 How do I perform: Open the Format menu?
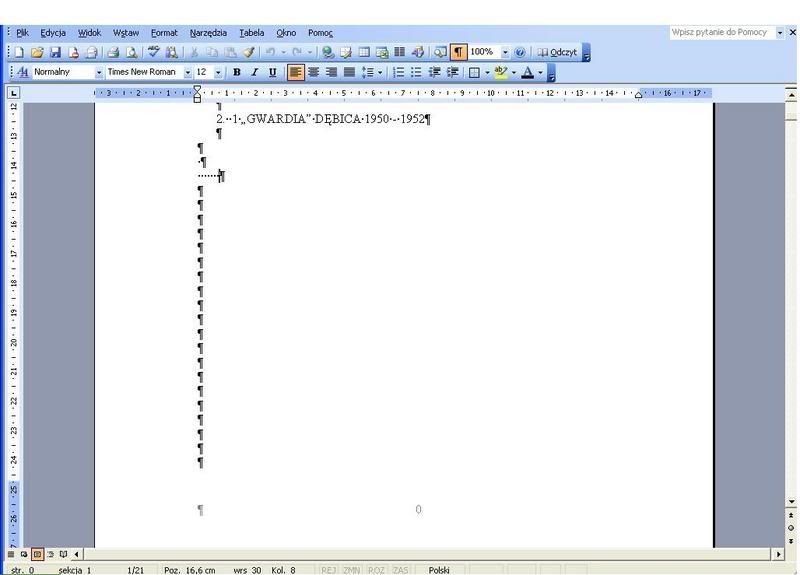[x=164, y=33]
